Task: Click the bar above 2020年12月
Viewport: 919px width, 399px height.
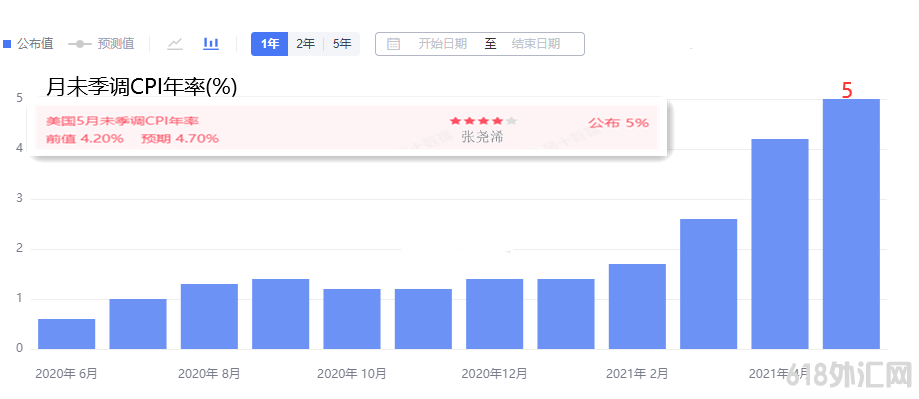Action: (495, 314)
